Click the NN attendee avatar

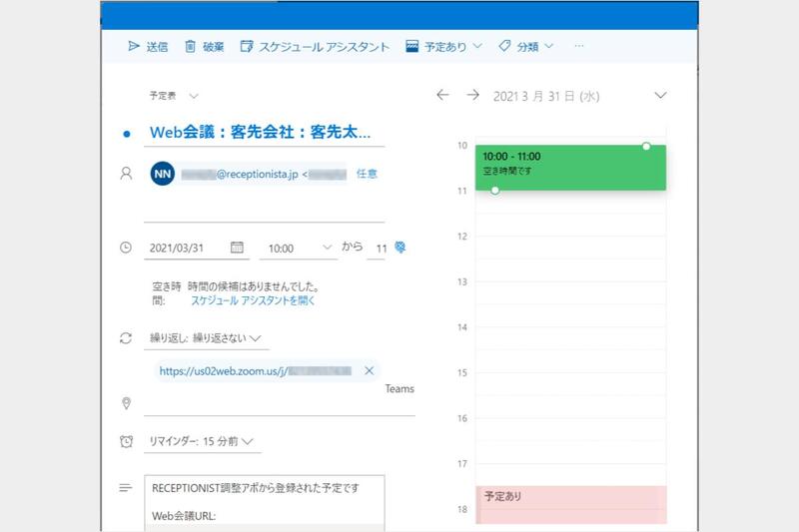click(163, 174)
